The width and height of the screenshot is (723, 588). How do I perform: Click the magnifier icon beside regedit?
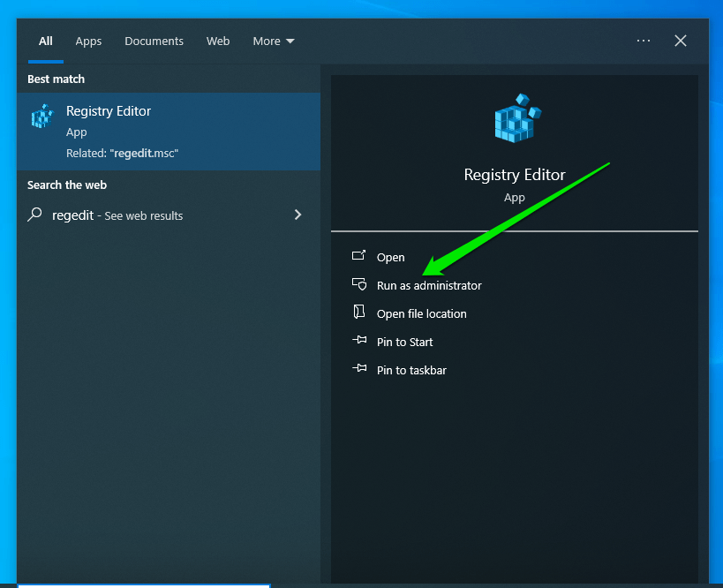click(x=34, y=215)
